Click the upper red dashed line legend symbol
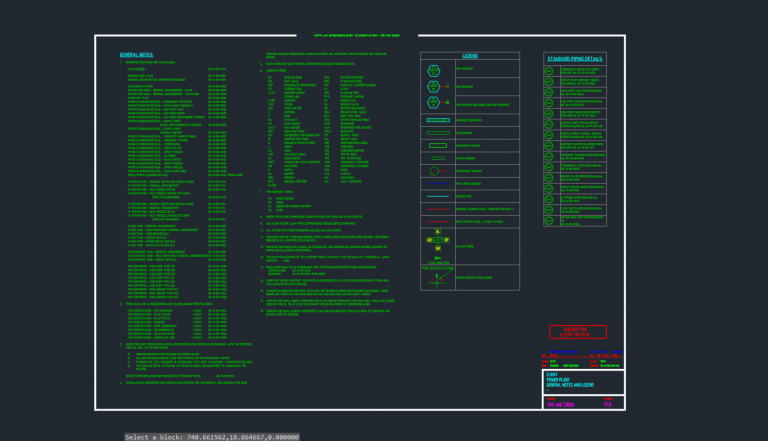This screenshot has height=441, width=768. tap(437, 209)
